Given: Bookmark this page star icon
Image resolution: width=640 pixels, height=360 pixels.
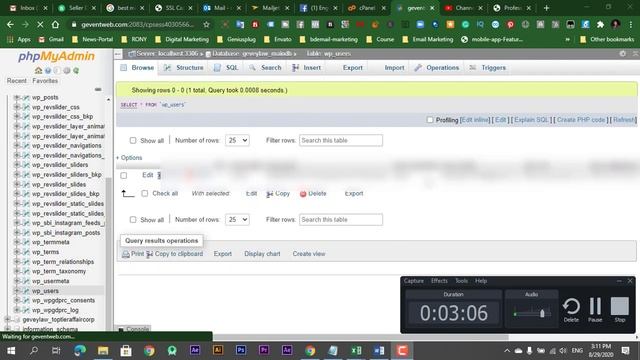Looking at the screenshot, I should point(207,24).
